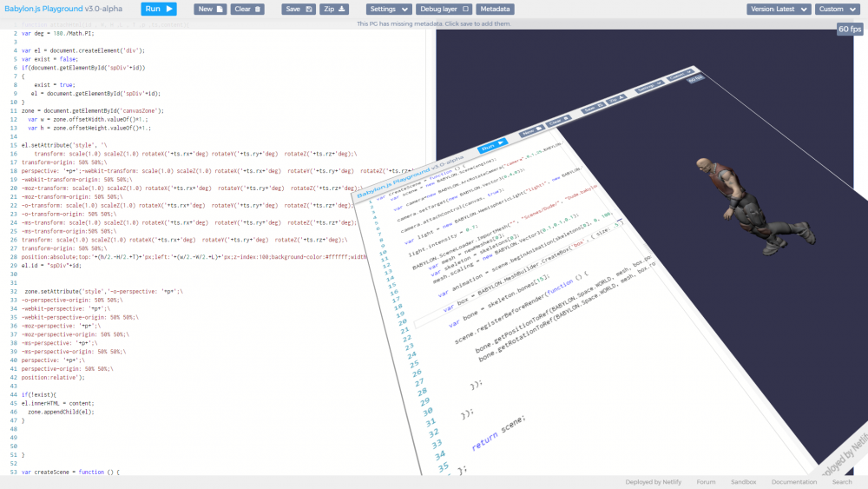The image size is (868, 489).
Task: Click the Run button in the tilted 3D panel
Action: pos(492,146)
